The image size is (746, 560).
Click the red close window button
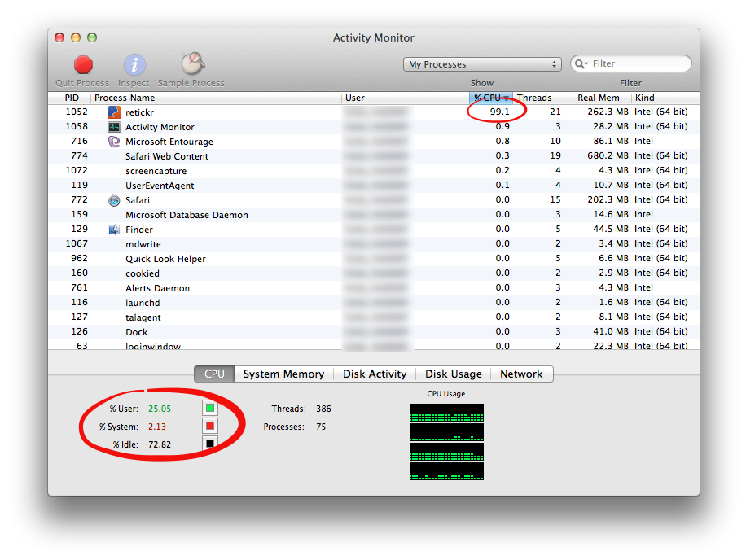click(59, 37)
